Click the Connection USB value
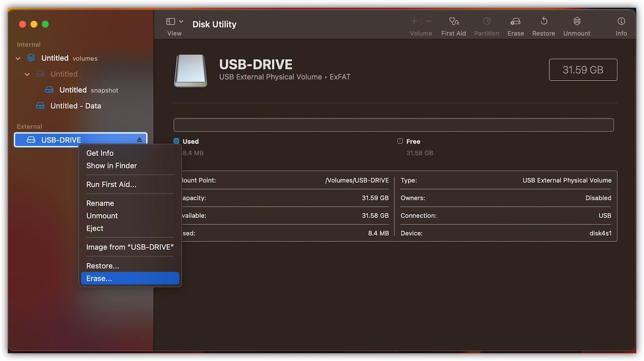Screen dimensions: 644x361 click(x=605, y=216)
